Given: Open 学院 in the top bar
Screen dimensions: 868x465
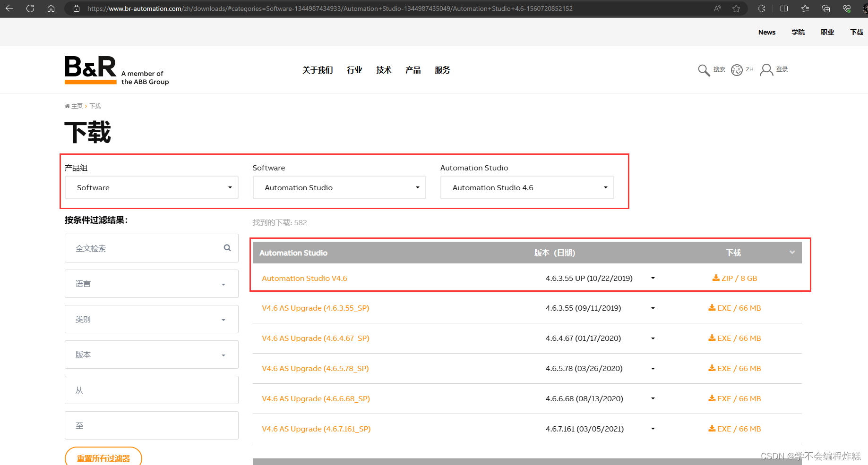Looking at the screenshot, I should click(x=798, y=32).
